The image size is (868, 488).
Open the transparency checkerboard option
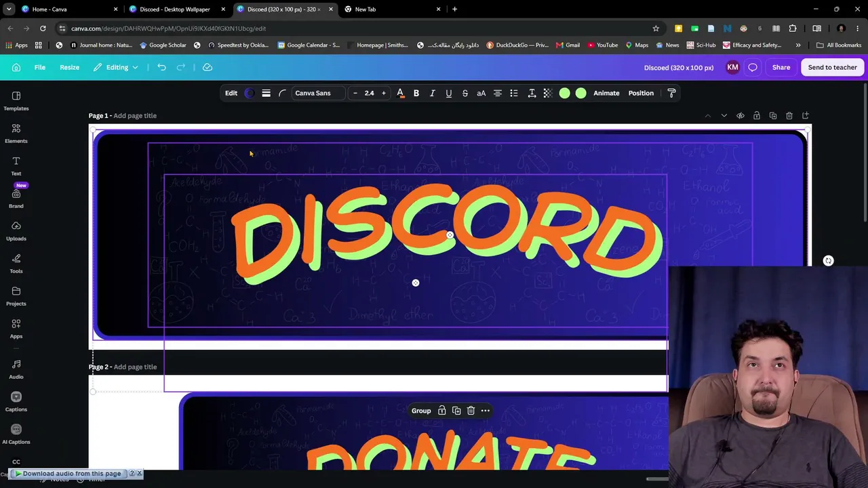[548, 93]
